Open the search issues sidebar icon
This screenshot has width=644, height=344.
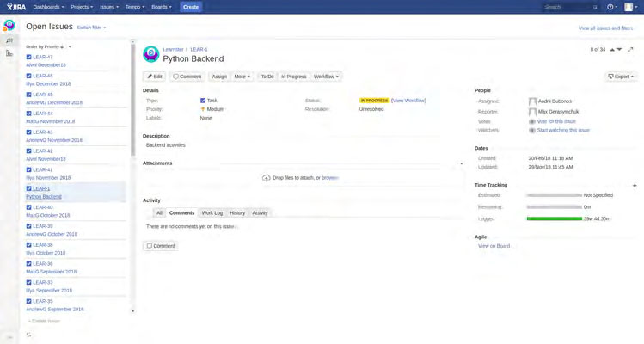click(x=9, y=40)
